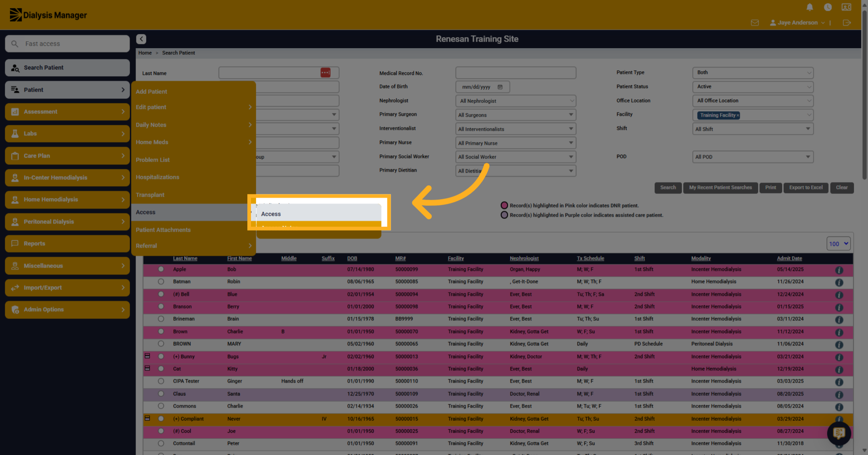Open the chat support bubble icon

(x=839, y=433)
